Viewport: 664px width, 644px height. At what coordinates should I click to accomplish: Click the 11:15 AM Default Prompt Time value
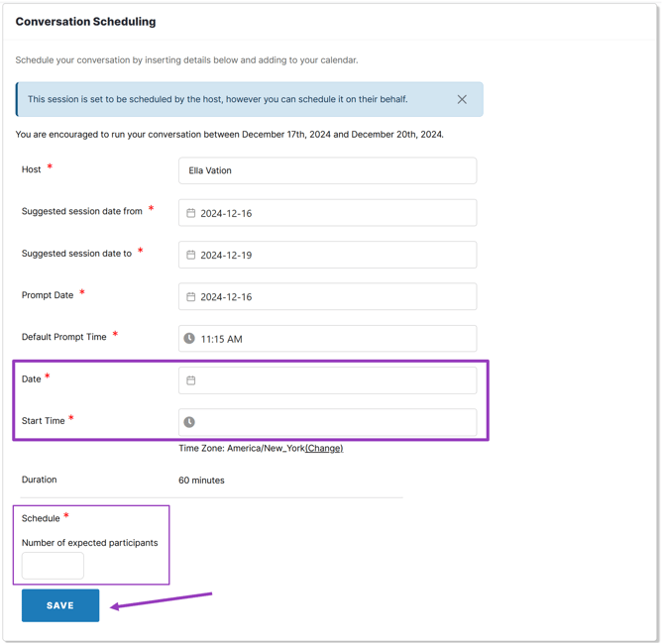click(x=222, y=339)
